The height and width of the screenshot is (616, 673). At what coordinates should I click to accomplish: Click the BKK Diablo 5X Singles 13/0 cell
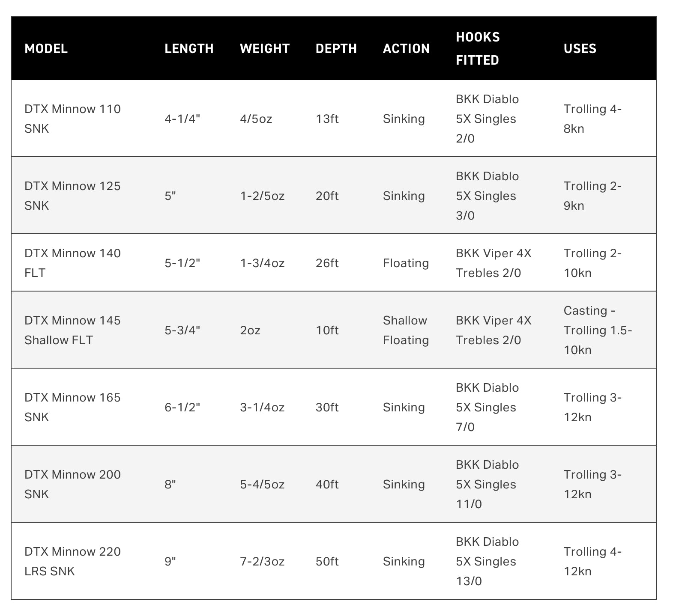pos(487,561)
